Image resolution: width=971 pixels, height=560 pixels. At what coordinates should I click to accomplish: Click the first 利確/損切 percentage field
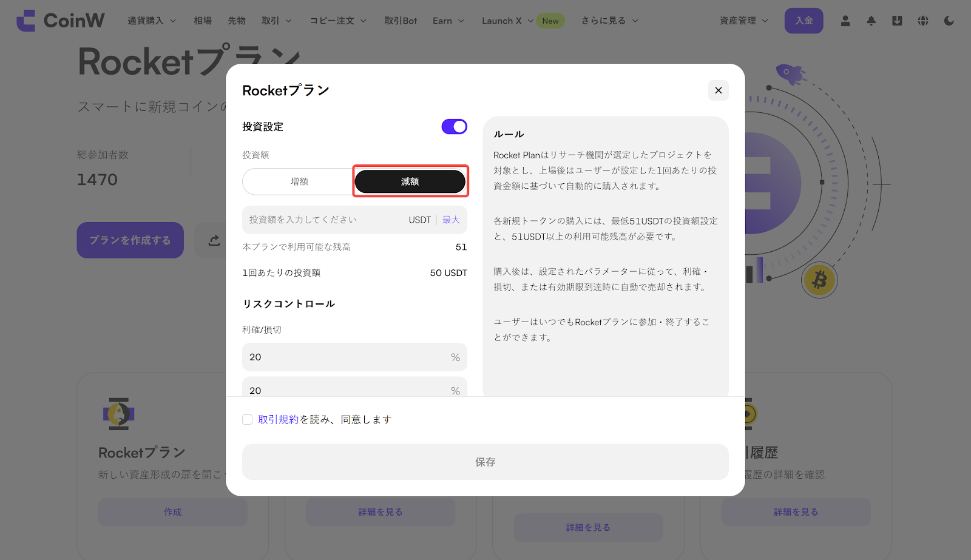click(x=346, y=357)
